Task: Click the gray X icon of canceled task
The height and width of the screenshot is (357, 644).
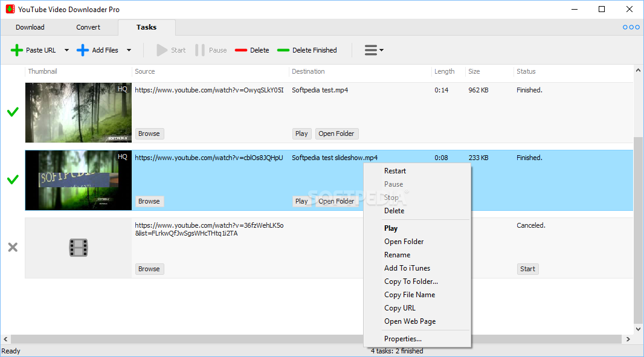Action: (x=13, y=247)
